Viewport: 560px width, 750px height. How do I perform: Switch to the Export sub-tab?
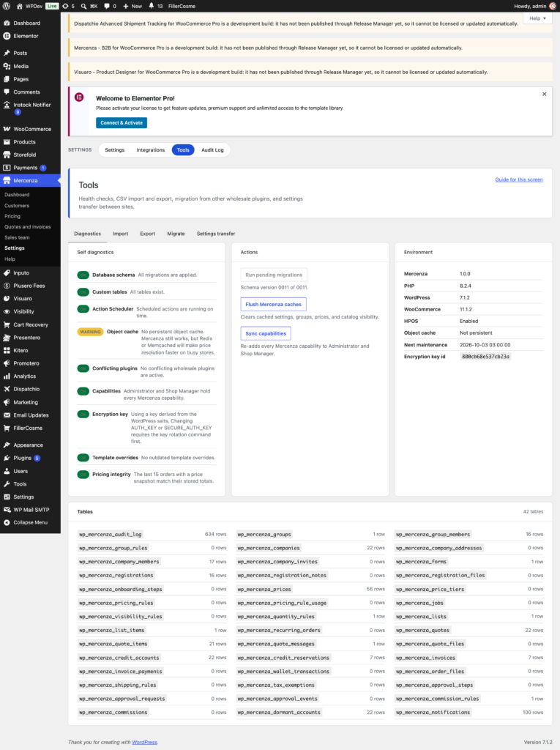coord(147,234)
